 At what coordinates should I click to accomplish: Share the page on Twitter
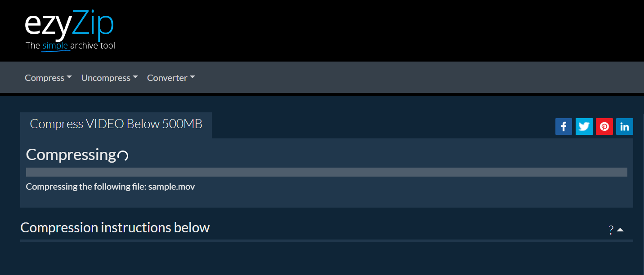tap(584, 127)
